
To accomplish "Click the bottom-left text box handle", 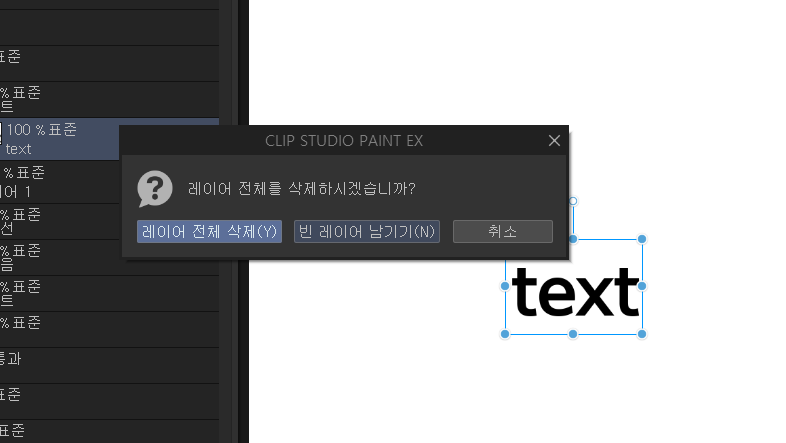I will (x=505, y=334).
